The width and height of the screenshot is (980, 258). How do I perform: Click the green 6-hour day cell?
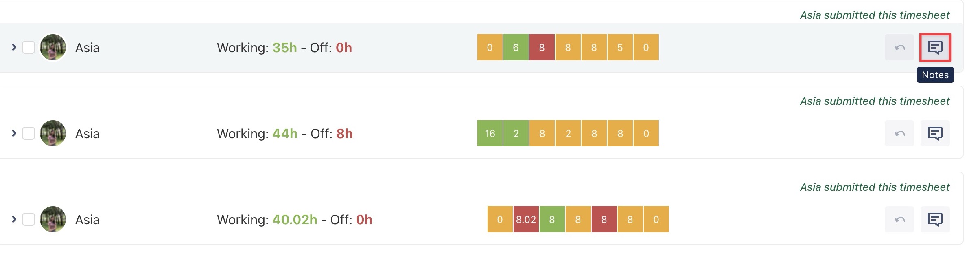[x=516, y=48]
